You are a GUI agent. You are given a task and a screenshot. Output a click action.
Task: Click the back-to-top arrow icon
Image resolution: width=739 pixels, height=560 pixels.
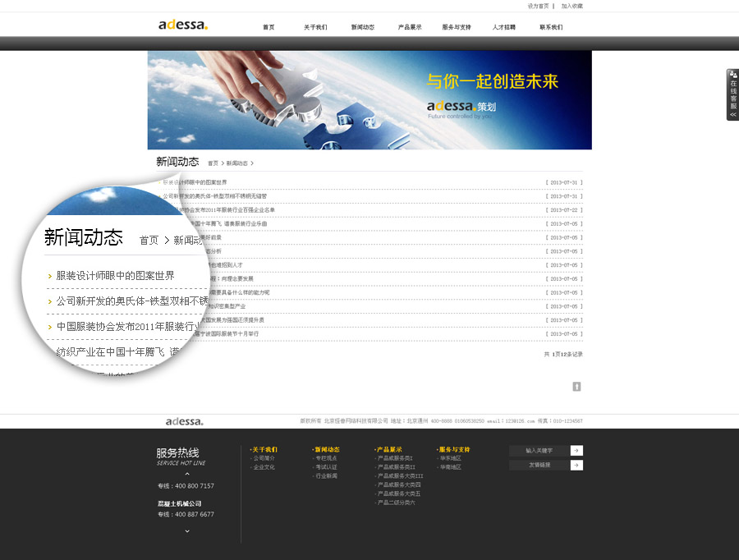[576, 387]
